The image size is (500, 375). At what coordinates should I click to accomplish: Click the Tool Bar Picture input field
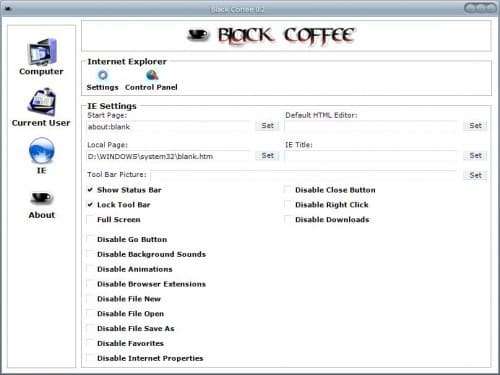coord(303,175)
